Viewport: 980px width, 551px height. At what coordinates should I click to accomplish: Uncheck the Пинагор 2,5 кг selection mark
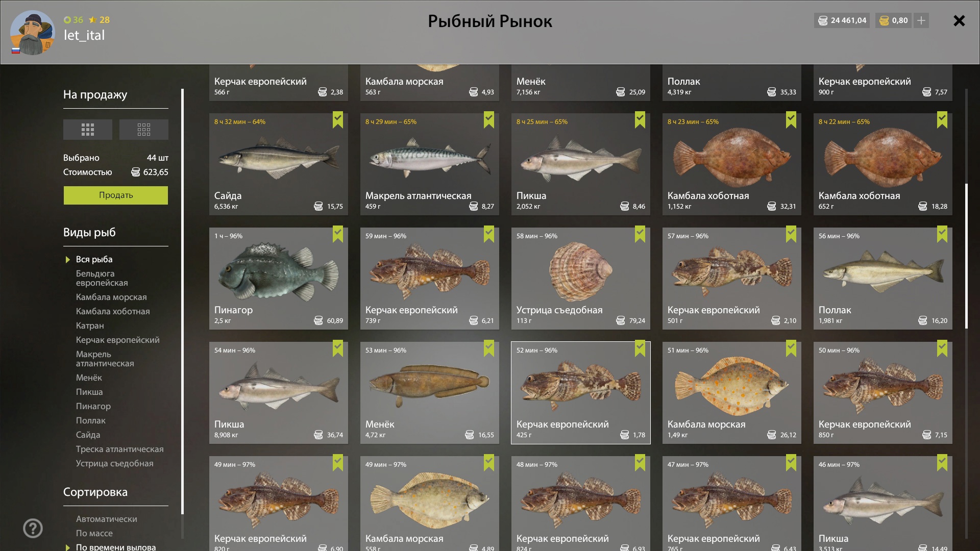coord(338,234)
